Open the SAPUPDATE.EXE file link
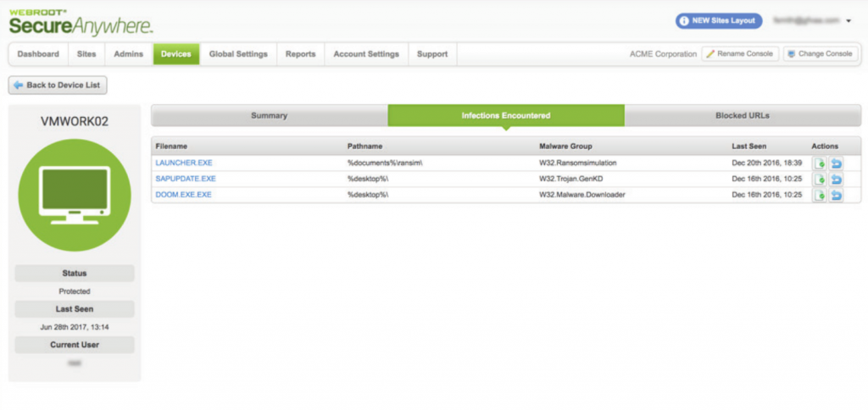Screen dimensions: 868x410 click(186, 179)
